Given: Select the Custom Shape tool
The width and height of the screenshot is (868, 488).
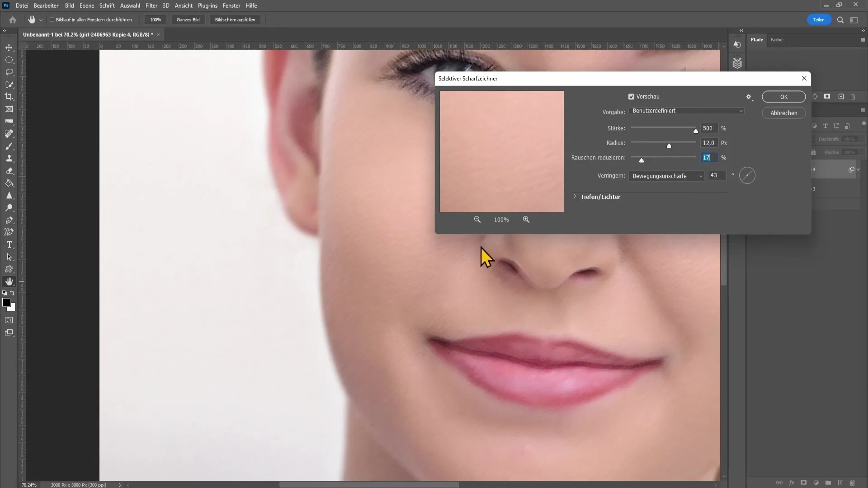Looking at the screenshot, I should (9, 269).
